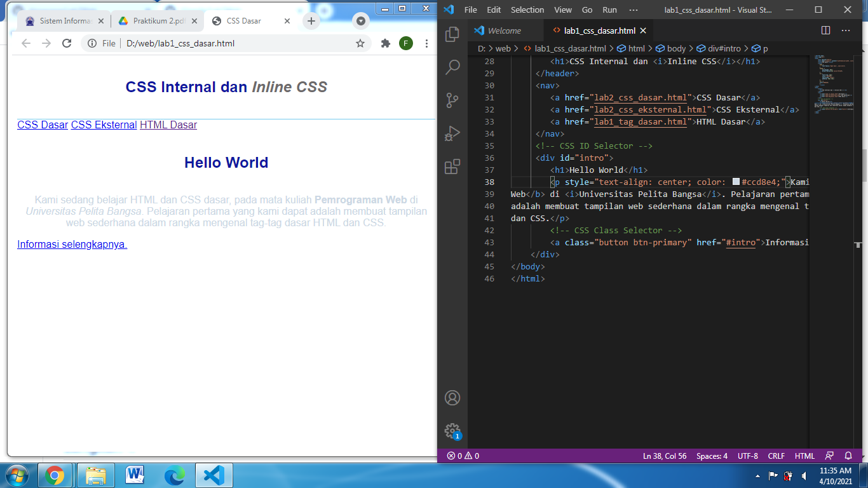Follow the 'Informasi selengkapnya' link

[71, 244]
